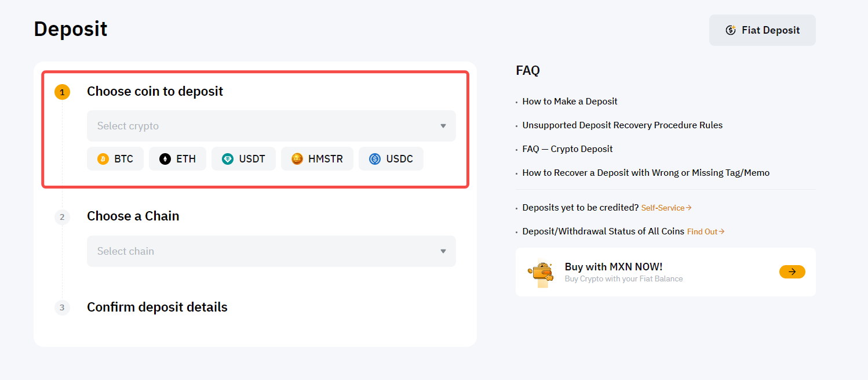The width and height of the screenshot is (868, 380).
Task: Click the Hamster HMSTR coin icon
Action: [297, 159]
